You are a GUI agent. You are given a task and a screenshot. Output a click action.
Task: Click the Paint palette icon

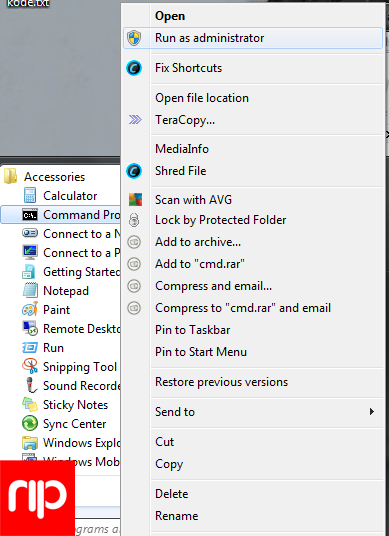(30, 309)
